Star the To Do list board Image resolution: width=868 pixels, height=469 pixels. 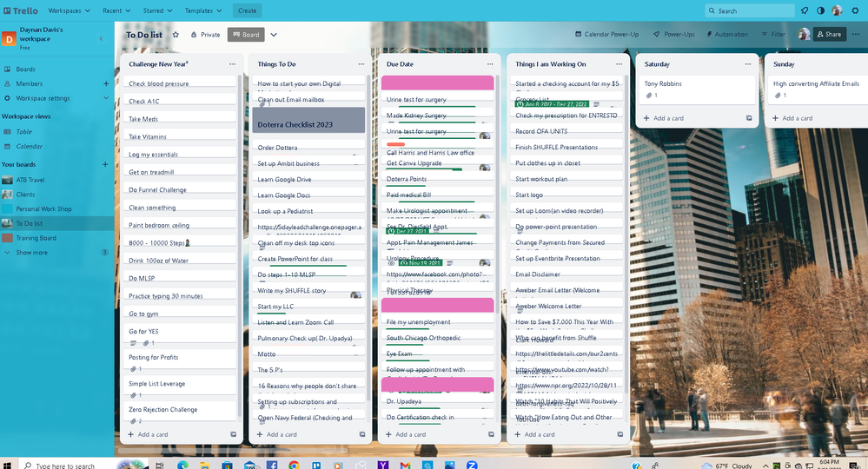point(176,34)
